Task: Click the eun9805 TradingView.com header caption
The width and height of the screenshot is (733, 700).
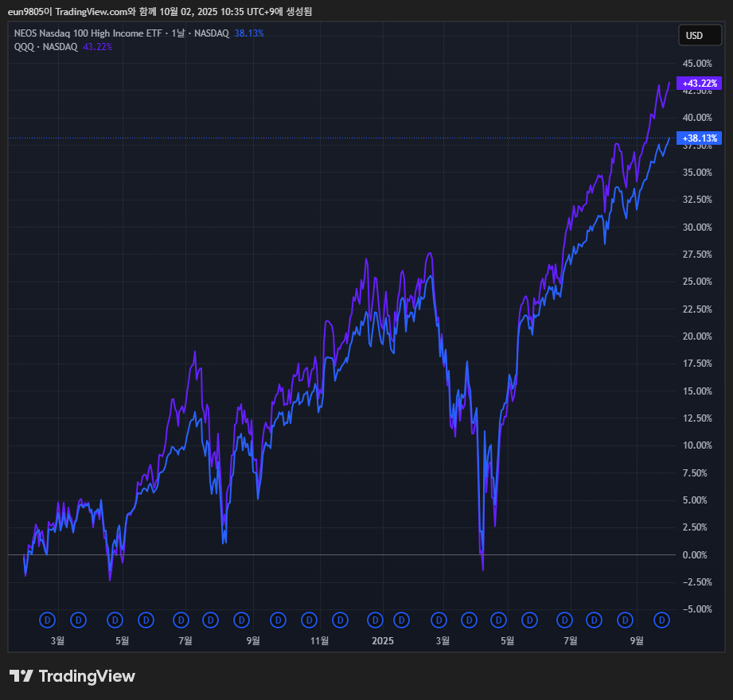Action: pos(160,12)
